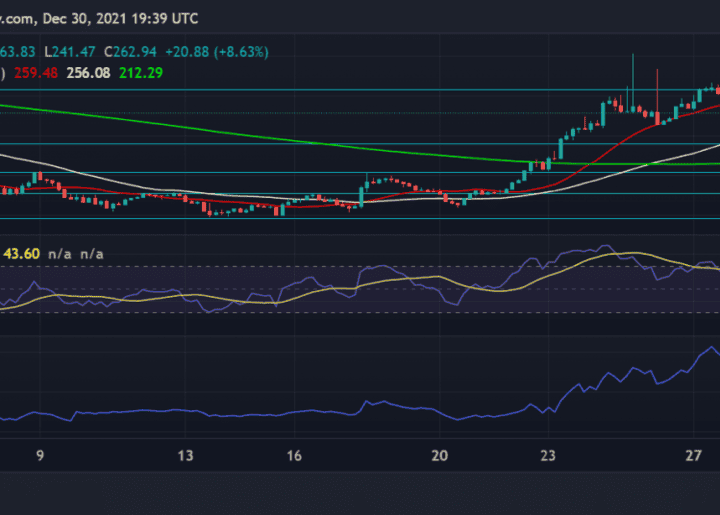Screen dimensions: 720x515
Task: Select the green long-term moving average line
Action: coord(300,138)
